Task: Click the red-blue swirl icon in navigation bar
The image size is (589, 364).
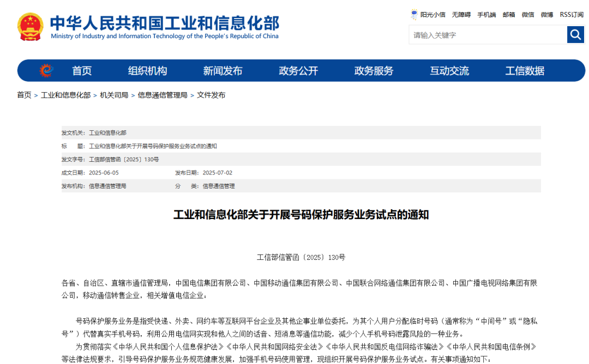Action: pyautogui.click(x=46, y=71)
